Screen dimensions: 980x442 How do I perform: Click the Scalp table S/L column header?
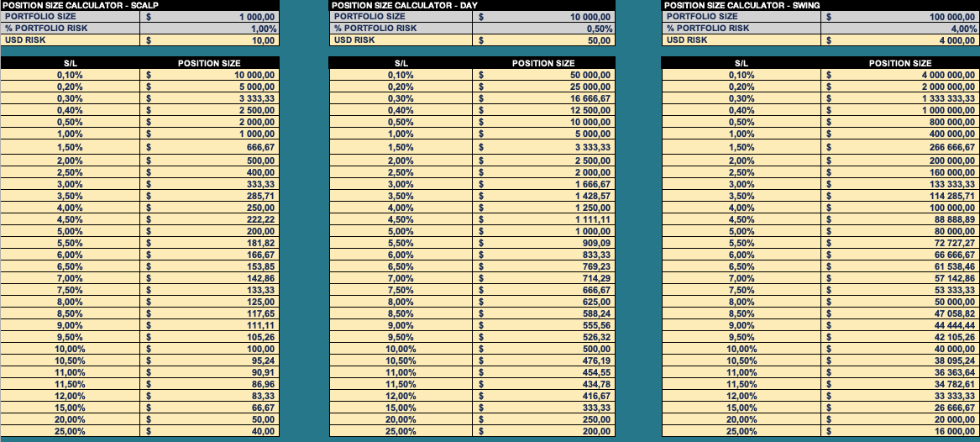point(70,63)
